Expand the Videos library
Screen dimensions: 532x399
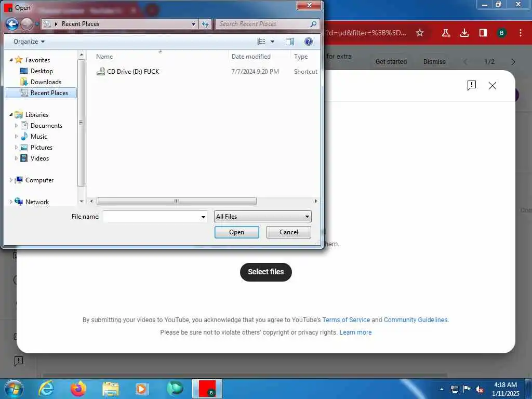tap(16, 158)
